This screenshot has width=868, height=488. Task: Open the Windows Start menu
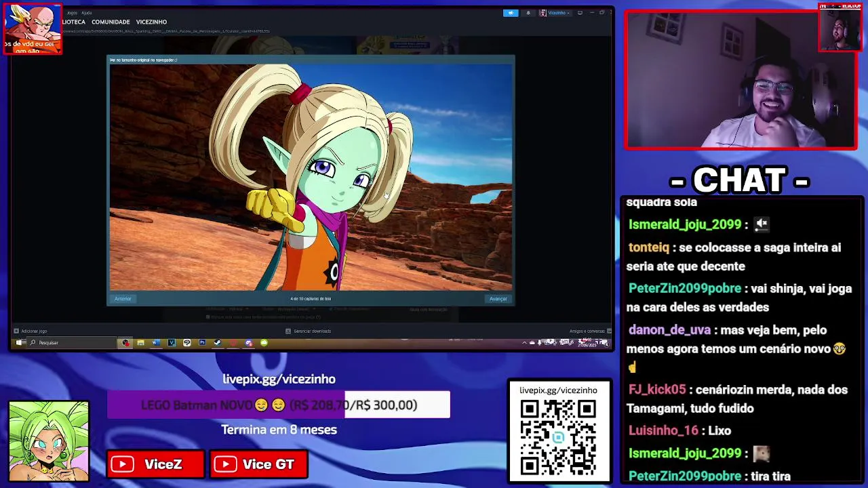pyautogui.click(x=19, y=343)
